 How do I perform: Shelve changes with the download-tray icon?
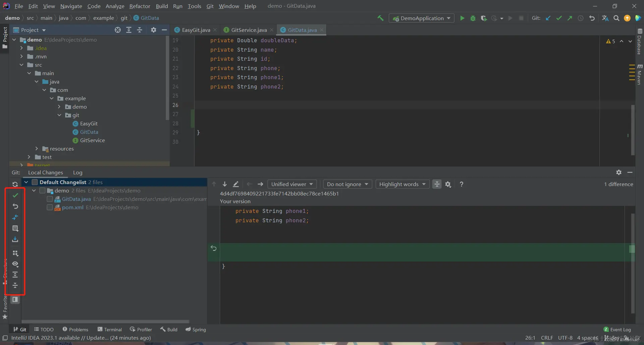point(15,239)
